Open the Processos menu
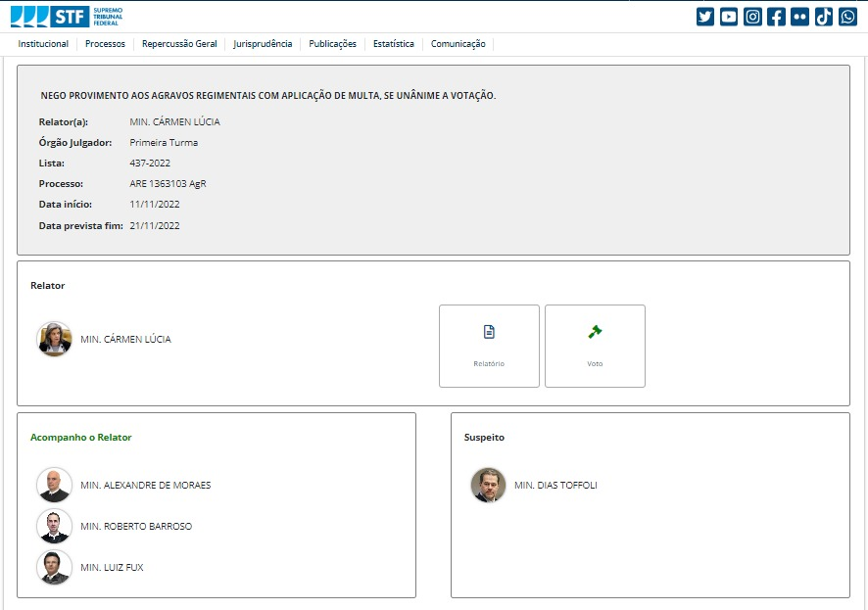Image resolution: width=868 pixels, height=610 pixels. pos(105,44)
